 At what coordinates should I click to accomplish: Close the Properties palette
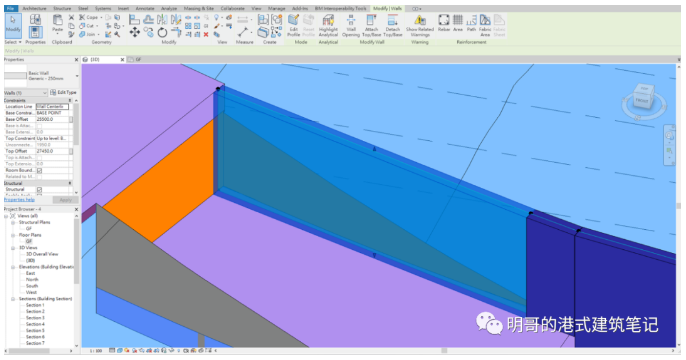point(77,59)
